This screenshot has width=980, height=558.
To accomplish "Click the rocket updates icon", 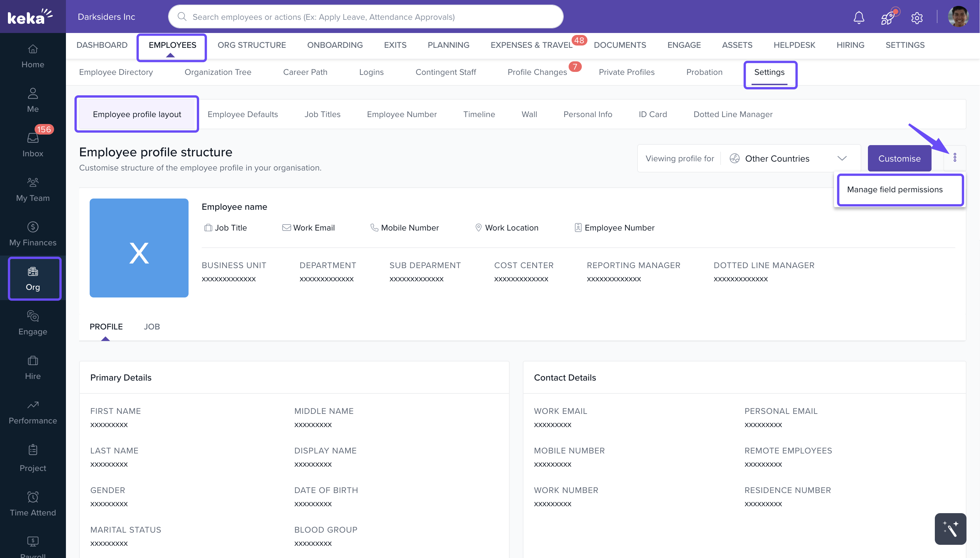I will [888, 17].
